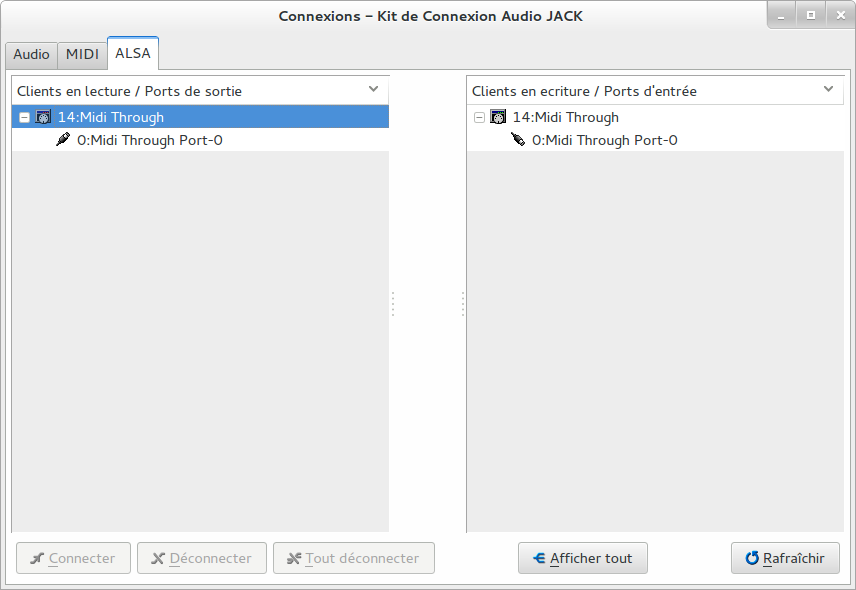The width and height of the screenshot is (856, 590).
Task: Select 14:Midi Through in the input list
Action: tap(565, 117)
